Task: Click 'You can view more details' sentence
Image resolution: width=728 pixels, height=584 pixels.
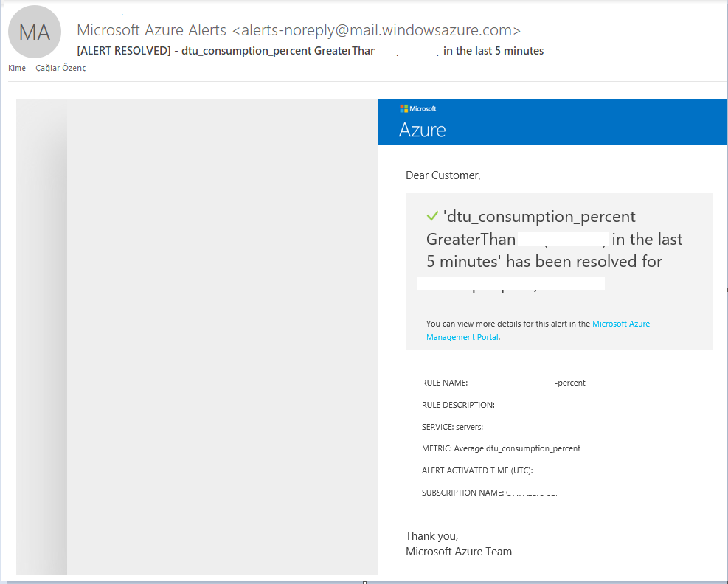Action: 538,330
